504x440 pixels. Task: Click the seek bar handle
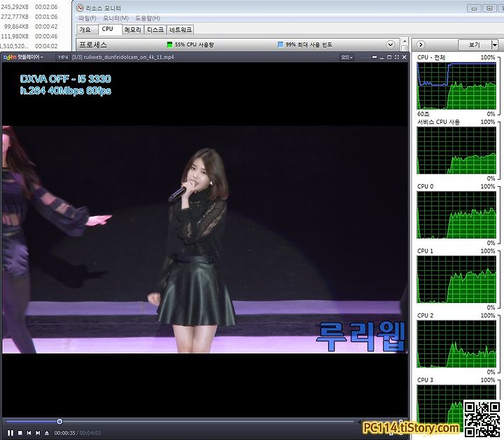pos(59,421)
